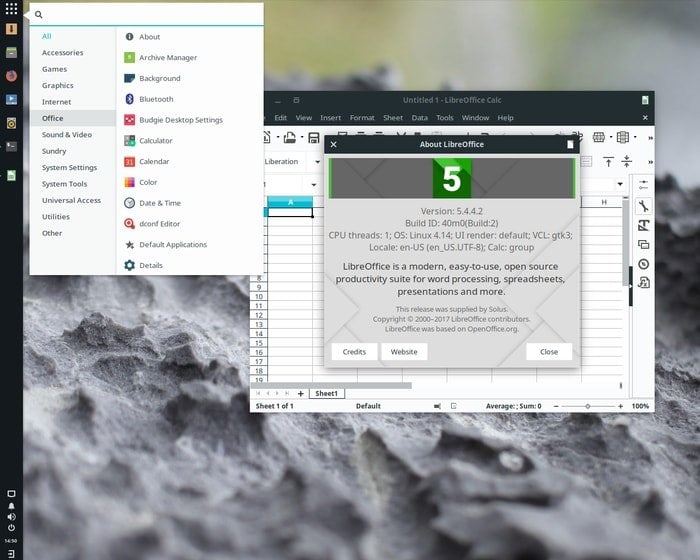Open the Color settings icon
Screen dimensions: 700x560
pos(129,182)
